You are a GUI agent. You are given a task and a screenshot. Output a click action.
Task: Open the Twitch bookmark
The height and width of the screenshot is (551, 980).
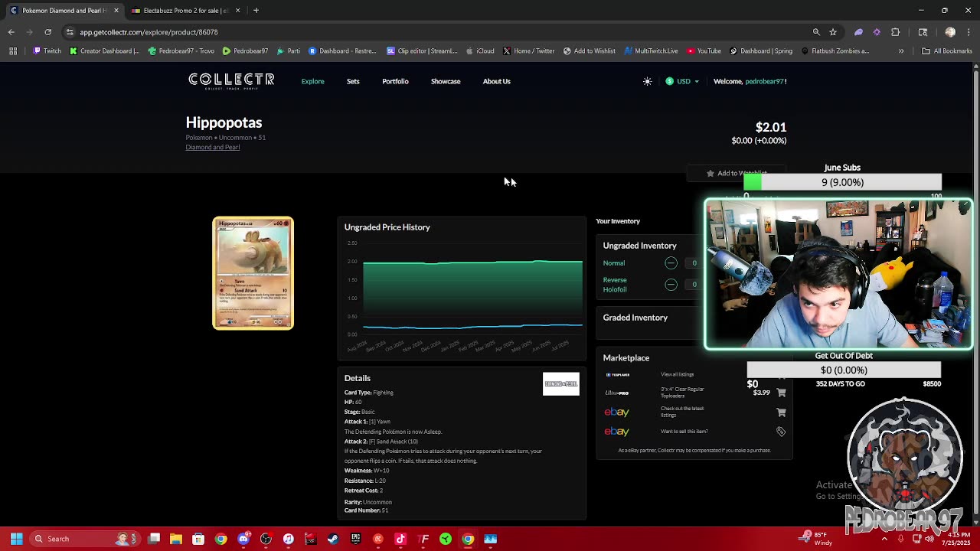47,51
